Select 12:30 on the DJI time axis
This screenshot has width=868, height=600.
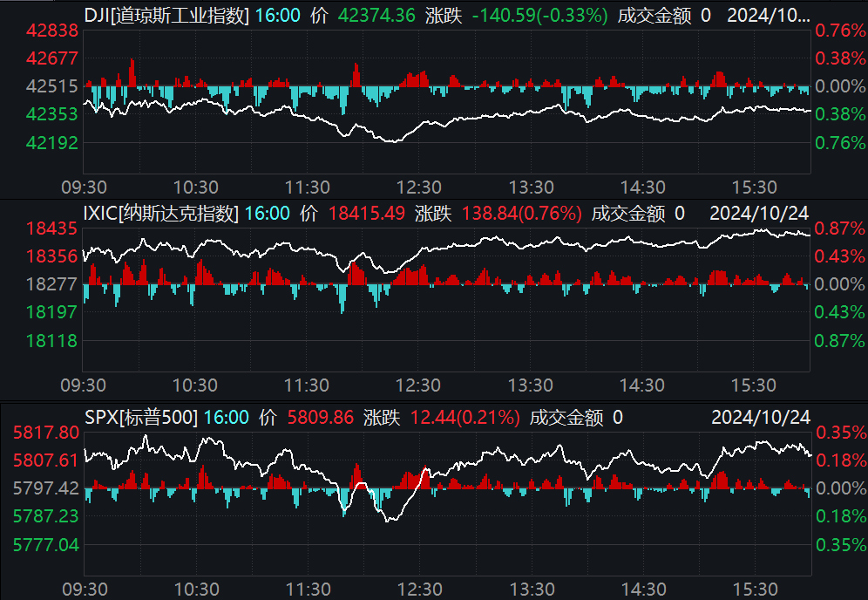pos(419,187)
